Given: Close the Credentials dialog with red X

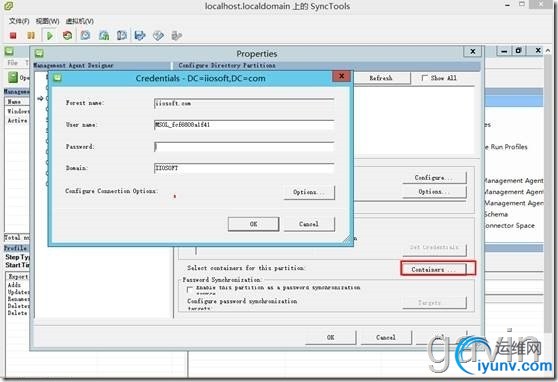Looking at the screenshot, I should 341,76.
